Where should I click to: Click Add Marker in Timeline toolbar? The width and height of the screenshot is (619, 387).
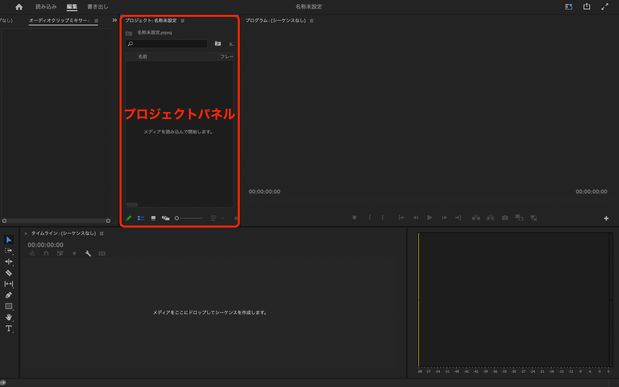tap(74, 254)
